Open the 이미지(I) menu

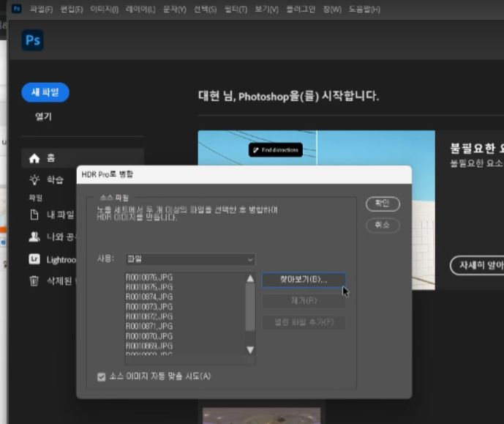pyautogui.click(x=104, y=10)
